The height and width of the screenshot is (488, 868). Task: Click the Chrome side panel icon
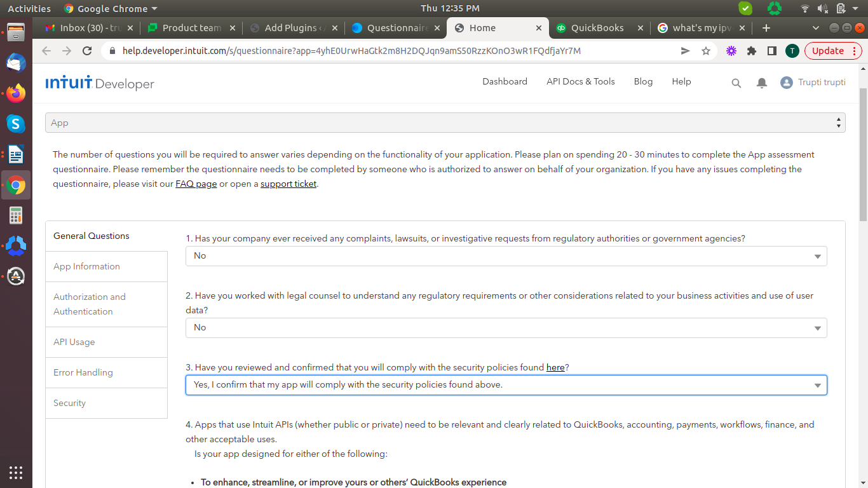(772, 51)
